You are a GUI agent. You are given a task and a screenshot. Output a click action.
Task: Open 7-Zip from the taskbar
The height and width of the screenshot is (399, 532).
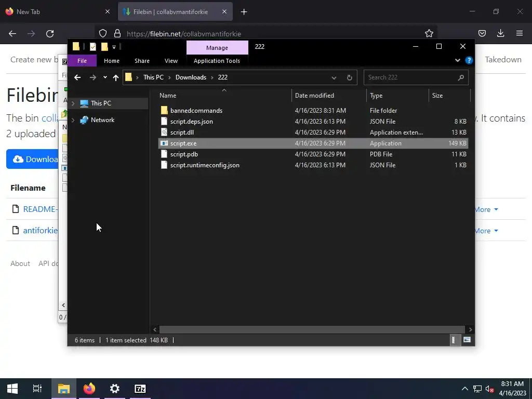point(140,389)
